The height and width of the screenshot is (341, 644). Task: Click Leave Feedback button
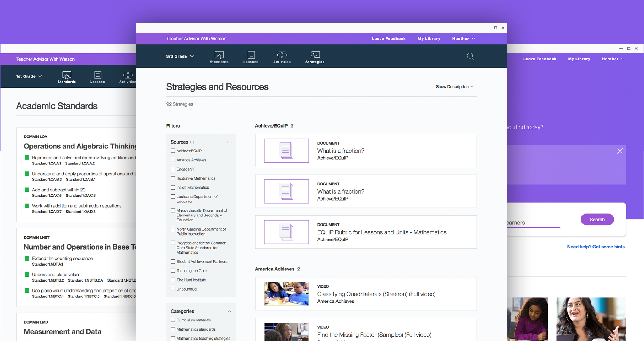point(388,39)
